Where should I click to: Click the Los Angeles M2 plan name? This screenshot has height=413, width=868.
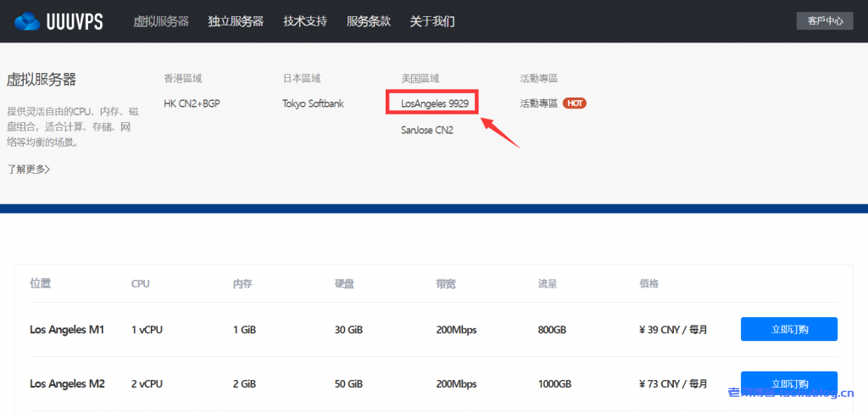coord(67,383)
